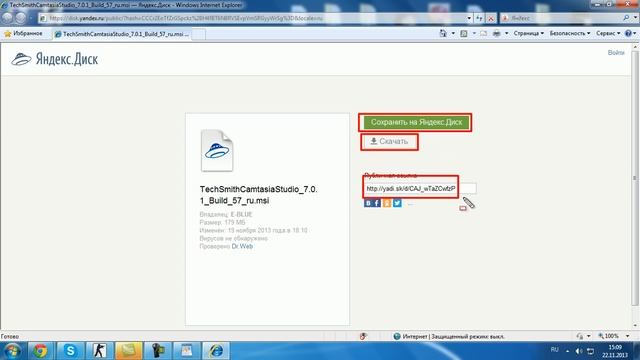The image size is (640, 360).
Task: Open a new blank browser tab
Action: [x=198, y=34]
